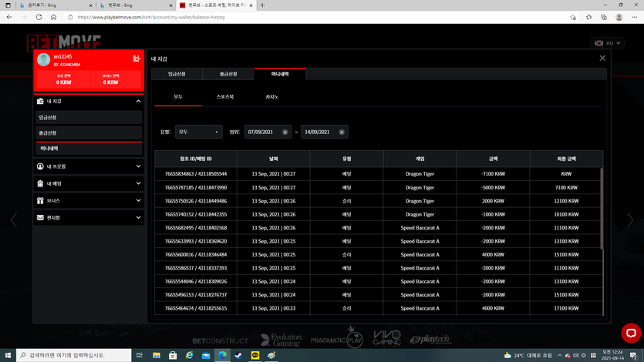The width and height of the screenshot is (644, 362).
Task: Expand the 보너스 sidebar section
Action: tap(138, 200)
